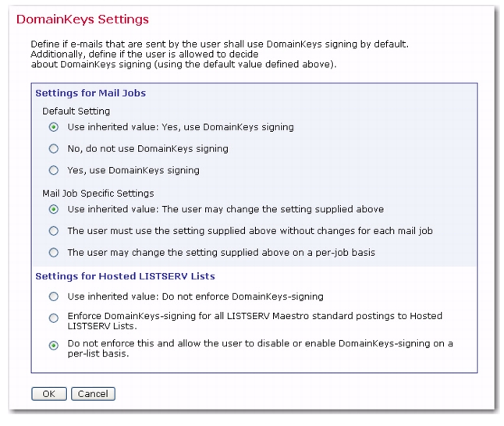The image size is (504, 426).
Task: Click the 'Mail Job Specific Settings' label
Action: tap(98, 193)
